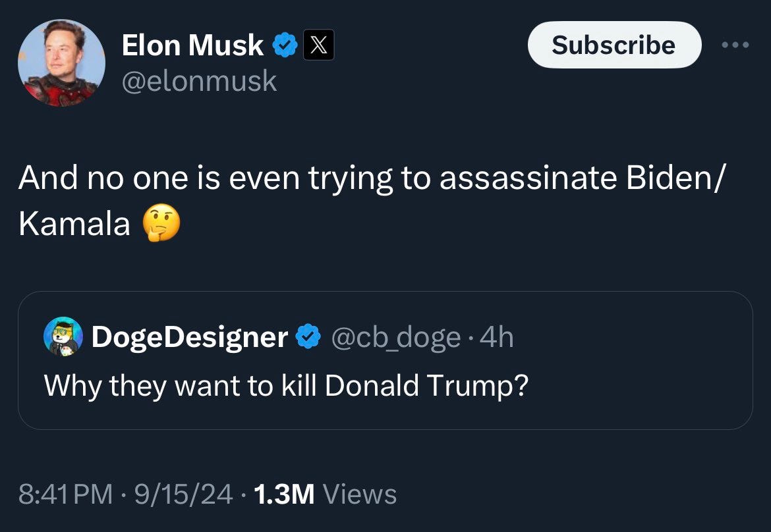Click the X affiliate badge on the profile
Image resolution: width=771 pixels, height=532 pixels.
317,44
